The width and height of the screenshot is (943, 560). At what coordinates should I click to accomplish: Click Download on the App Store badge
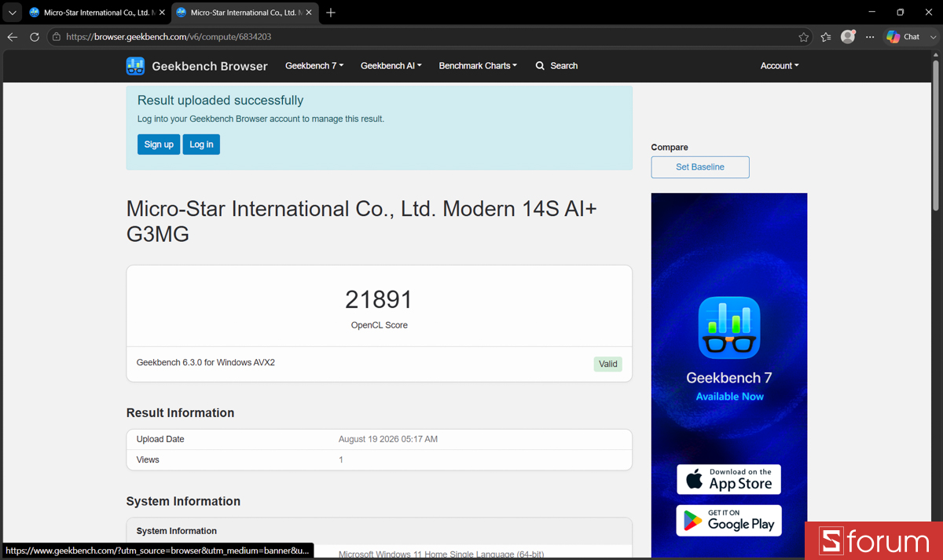[729, 479]
